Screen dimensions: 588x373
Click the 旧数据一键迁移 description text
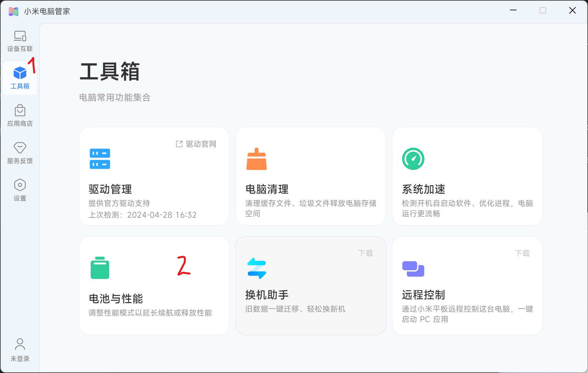[x=295, y=309]
